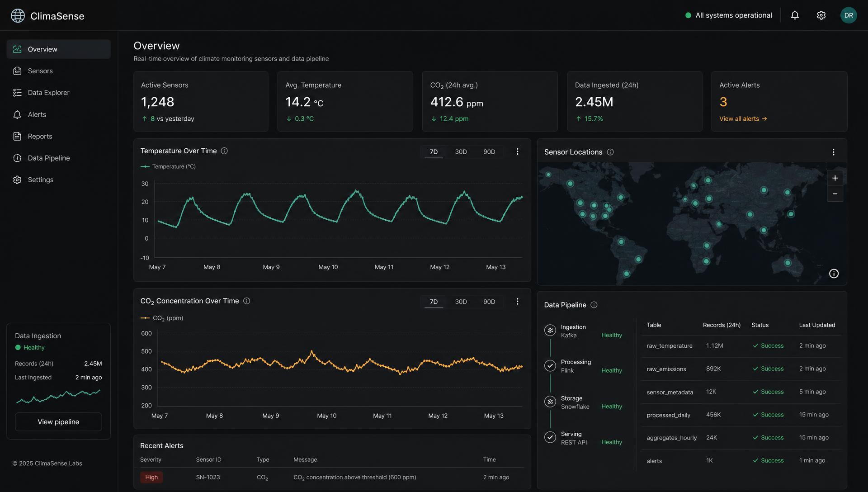Open CO2 chart options menu
The height and width of the screenshot is (492, 868).
click(518, 302)
